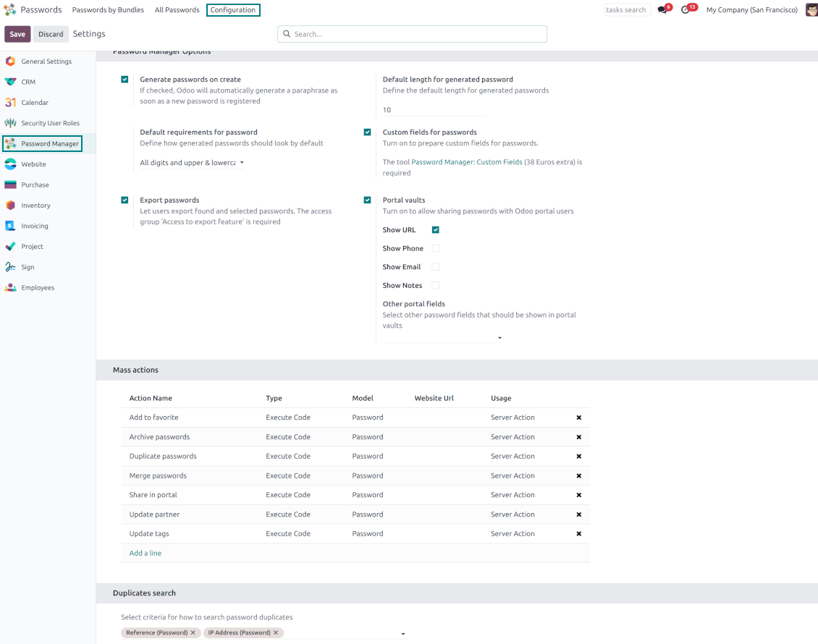Remove the Add to favorite mass action
This screenshot has height=644, width=818.
click(578, 418)
